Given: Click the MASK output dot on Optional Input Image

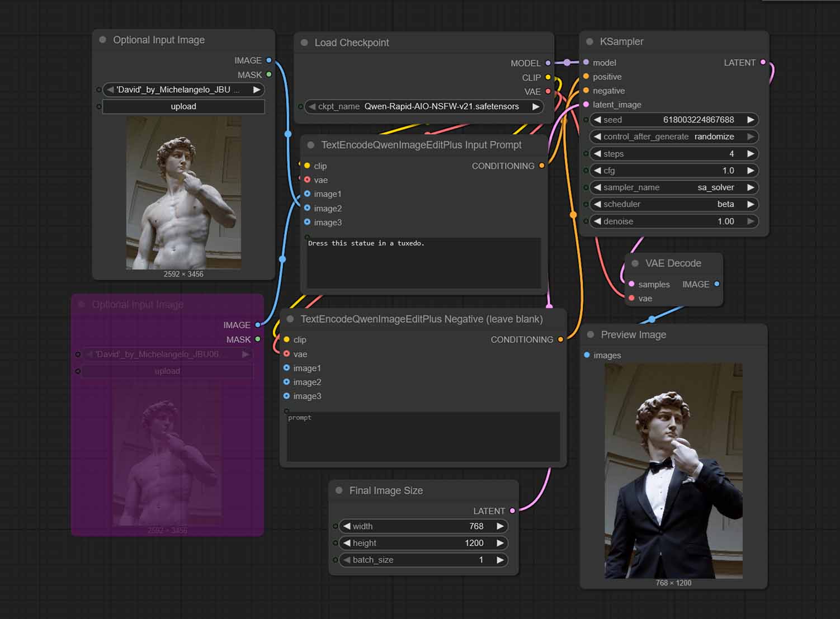Looking at the screenshot, I should point(269,74).
